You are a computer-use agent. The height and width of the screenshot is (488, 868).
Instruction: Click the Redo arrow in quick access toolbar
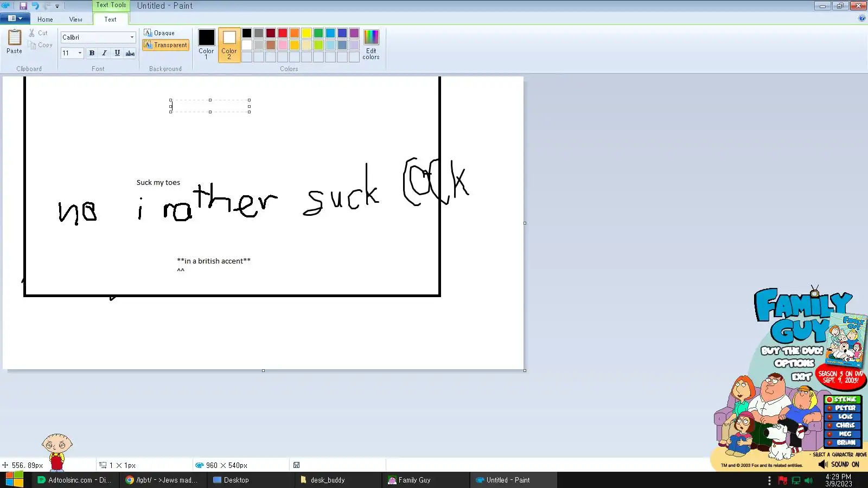tap(47, 6)
